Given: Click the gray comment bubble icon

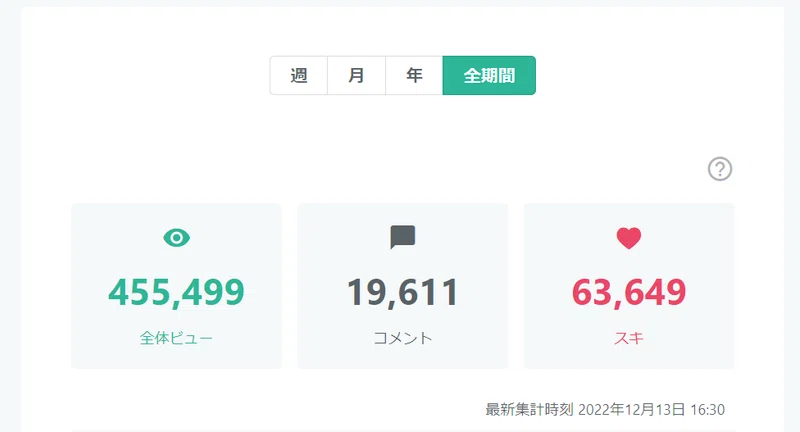Looking at the screenshot, I should click(x=403, y=237).
